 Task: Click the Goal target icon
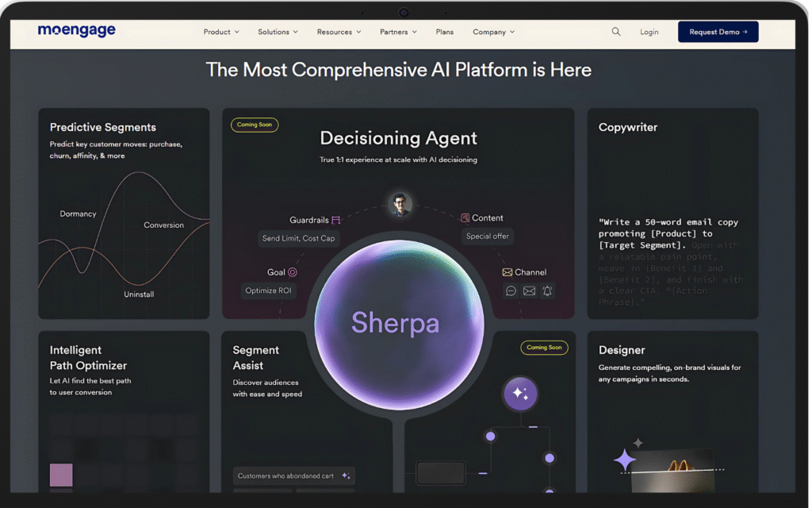point(293,272)
